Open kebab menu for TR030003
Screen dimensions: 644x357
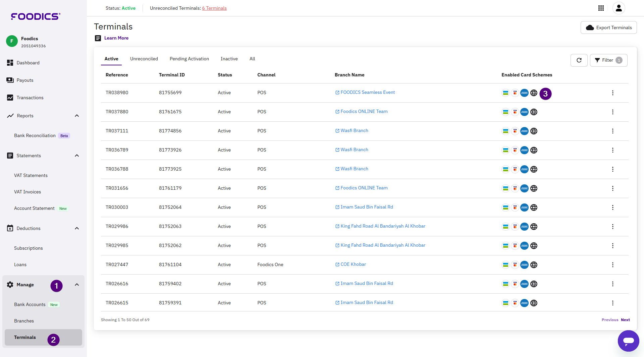(x=612, y=207)
